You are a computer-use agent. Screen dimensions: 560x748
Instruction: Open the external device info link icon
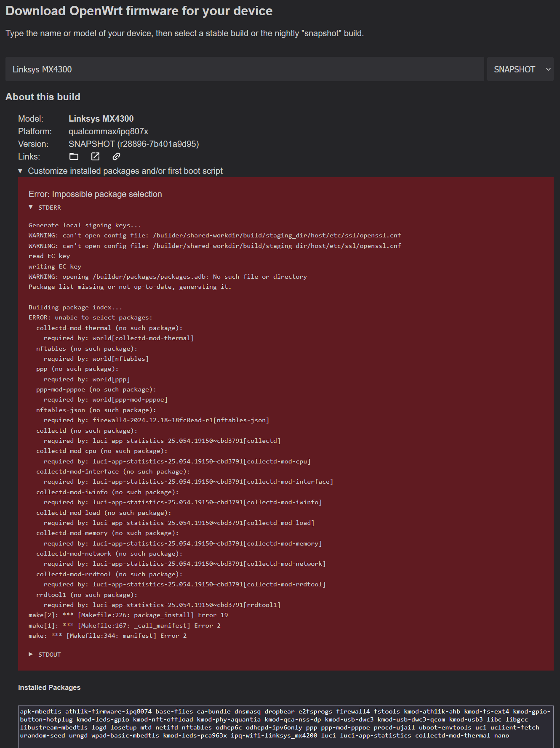point(96,157)
